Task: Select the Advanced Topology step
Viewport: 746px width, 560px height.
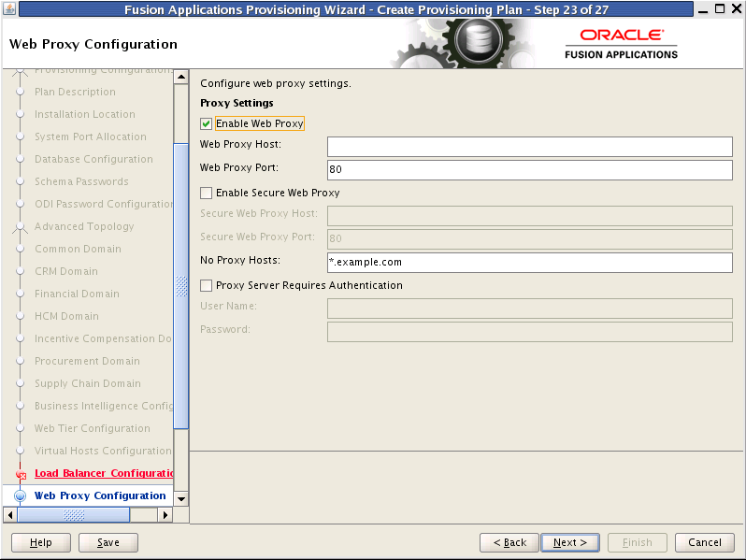Action: pyautogui.click(x=84, y=226)
